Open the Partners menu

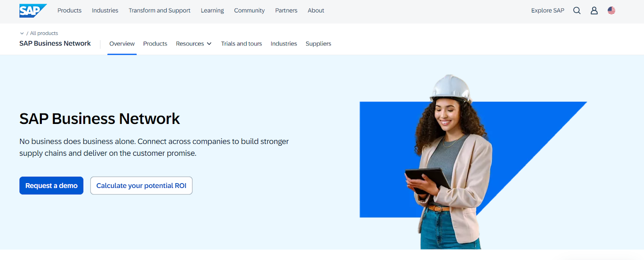(x=286, y=10)
